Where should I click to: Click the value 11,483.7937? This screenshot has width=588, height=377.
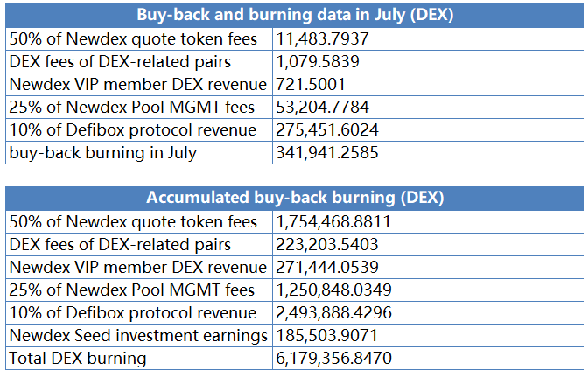[x=323, y=39]
